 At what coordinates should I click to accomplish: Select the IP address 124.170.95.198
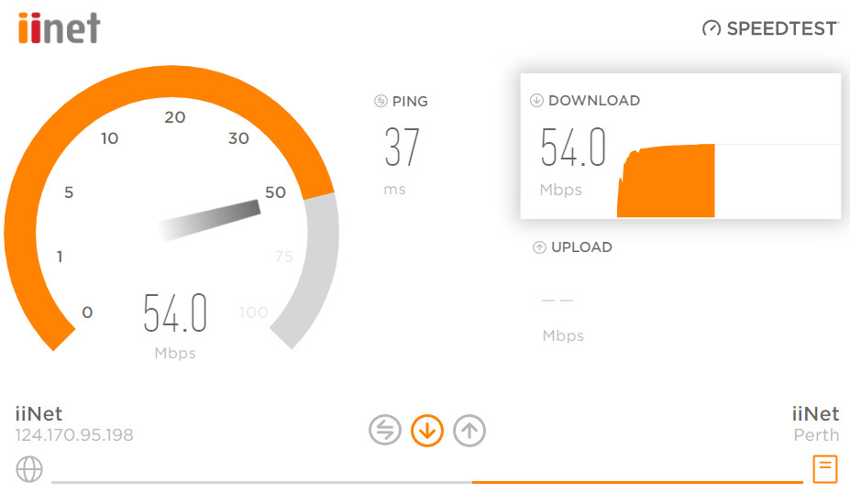pyautogui.click(x=74, y=435)
